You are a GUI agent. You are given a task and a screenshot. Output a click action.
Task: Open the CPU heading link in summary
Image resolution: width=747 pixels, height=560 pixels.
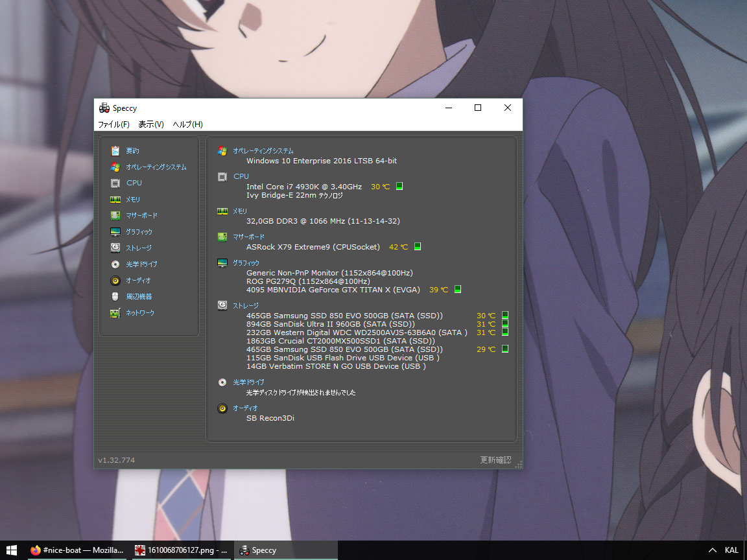[241, 176]
